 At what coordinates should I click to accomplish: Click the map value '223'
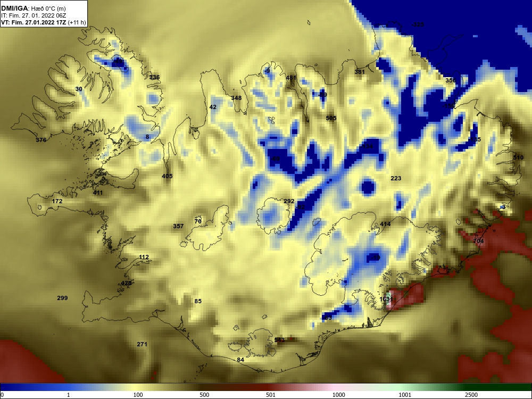[396, 178]
